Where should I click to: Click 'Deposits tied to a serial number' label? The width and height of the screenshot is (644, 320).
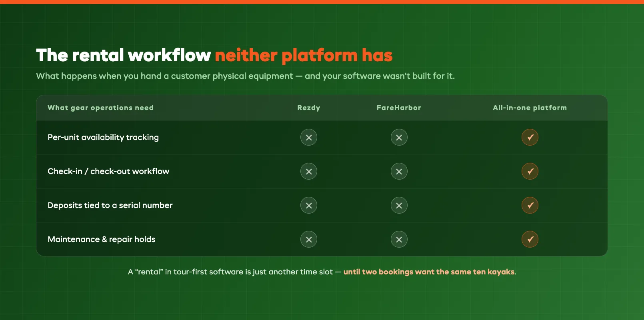coord(110,205)
